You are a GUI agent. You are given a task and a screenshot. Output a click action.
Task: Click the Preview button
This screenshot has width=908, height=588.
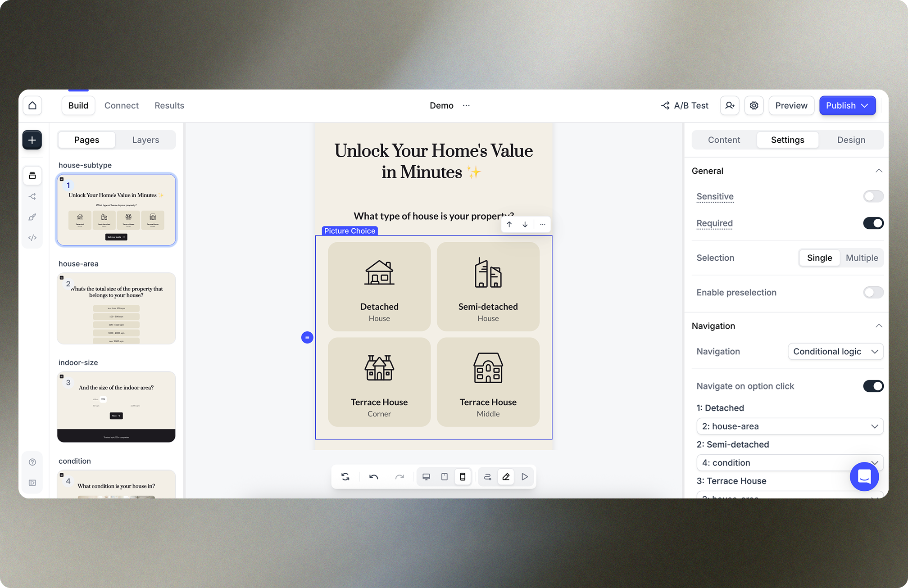tap(791, 105)
